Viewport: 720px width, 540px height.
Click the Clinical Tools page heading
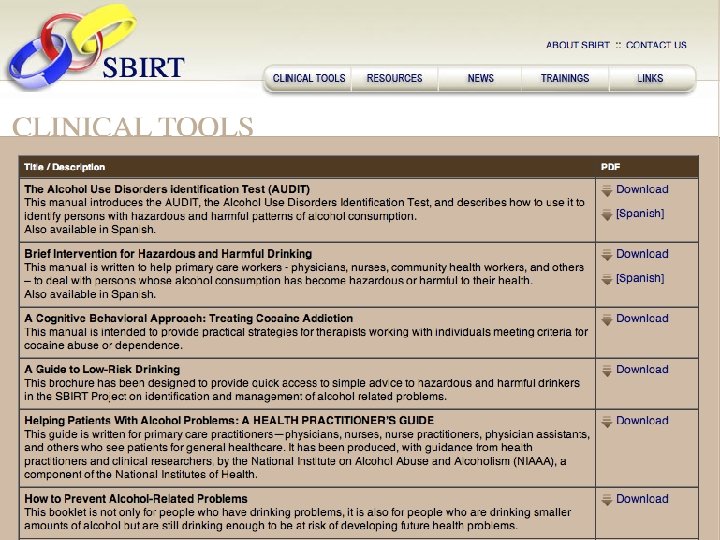click(x=132, y=126)
